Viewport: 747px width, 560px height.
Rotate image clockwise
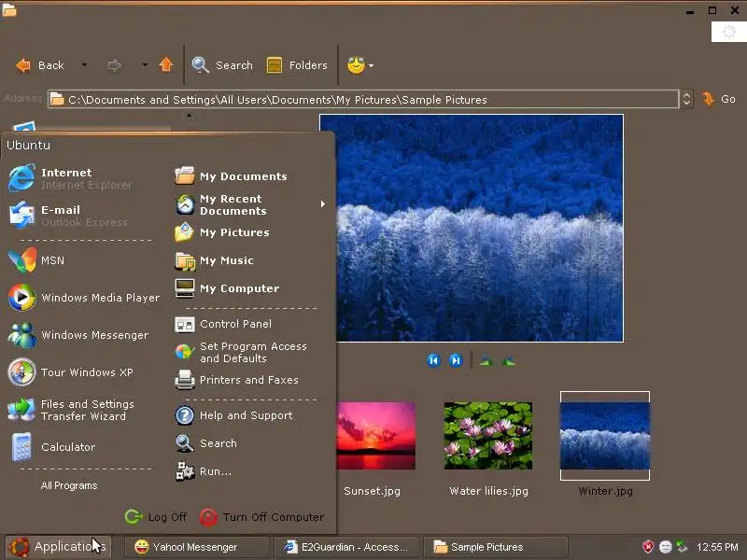coord(486,361)
